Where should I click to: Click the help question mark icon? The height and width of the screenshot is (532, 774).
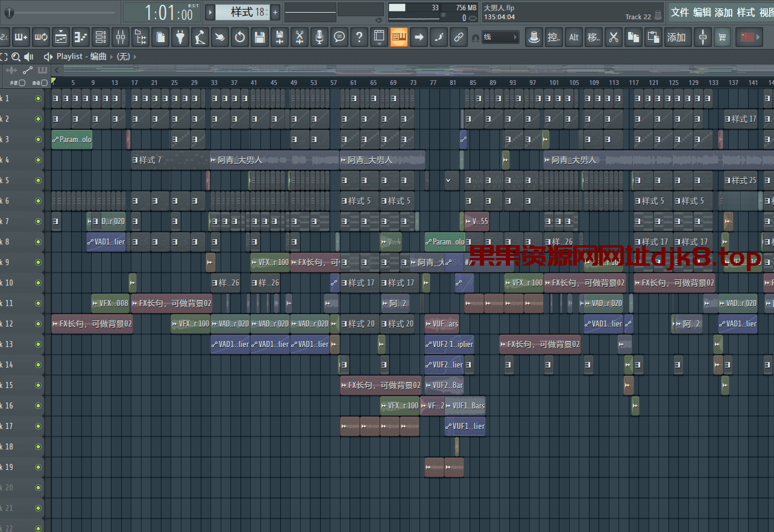coord(359,37)
